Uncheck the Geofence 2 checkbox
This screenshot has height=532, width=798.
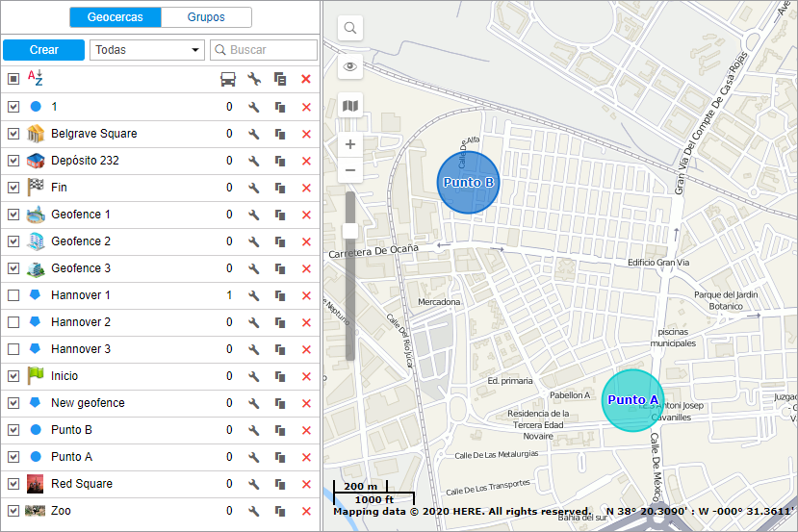coord(13,241)
